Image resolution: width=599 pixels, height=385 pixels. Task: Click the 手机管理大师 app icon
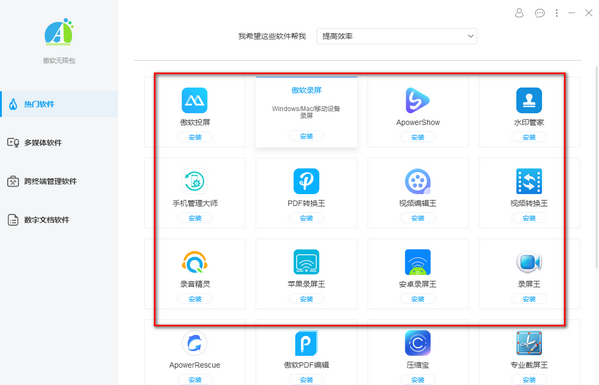coord(194,181)
